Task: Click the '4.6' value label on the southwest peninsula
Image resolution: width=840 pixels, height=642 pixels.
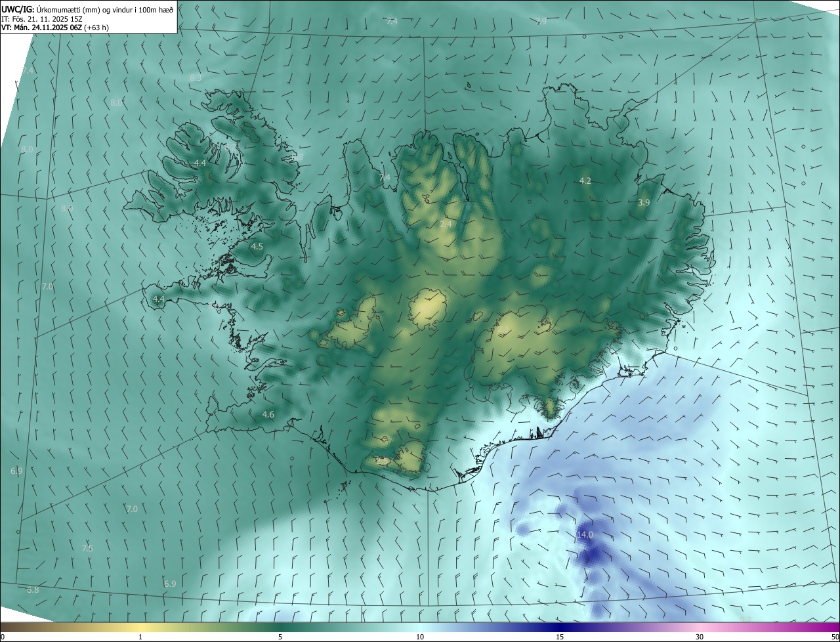Action: (268, 414)
